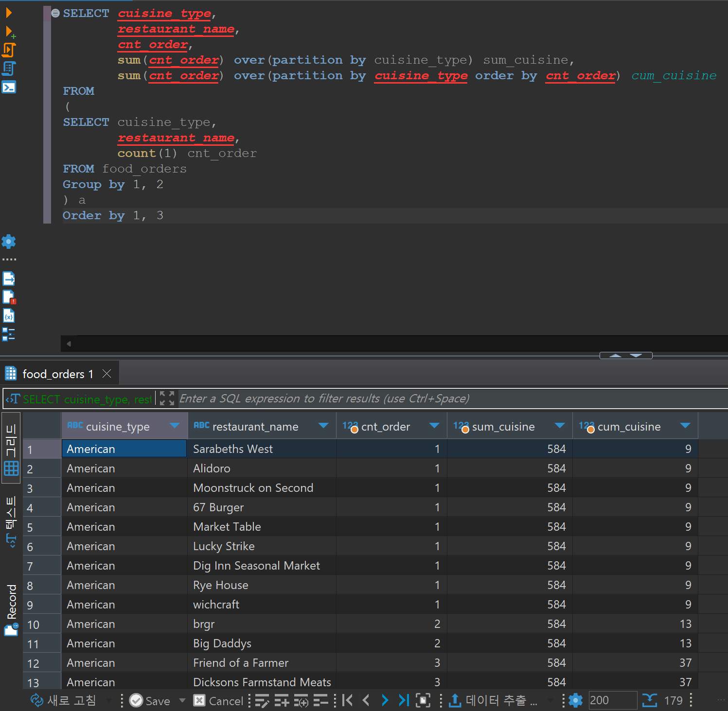728x711 pixels.
Task: Click the Dig Inn Seasonal Market cell
Action: point(262,565)
